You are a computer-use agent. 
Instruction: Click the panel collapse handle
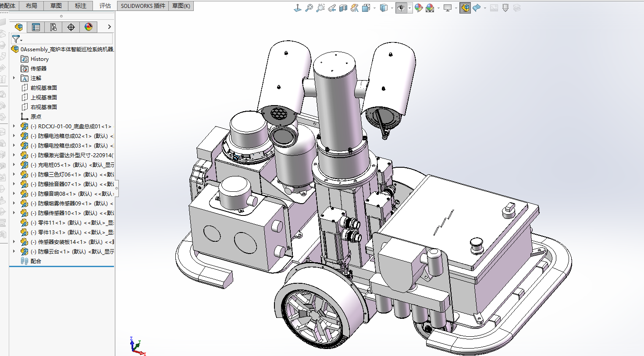point(117,188)
